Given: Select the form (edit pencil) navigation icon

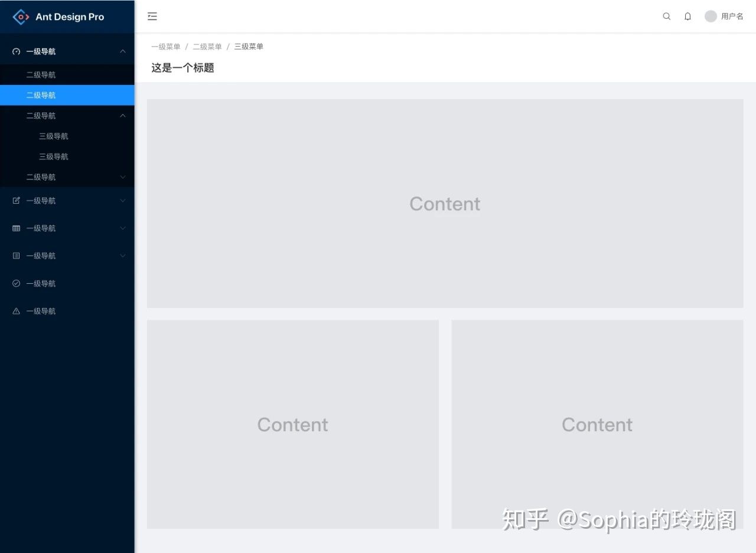Looking at the screenshot, I should pos(16,201).
